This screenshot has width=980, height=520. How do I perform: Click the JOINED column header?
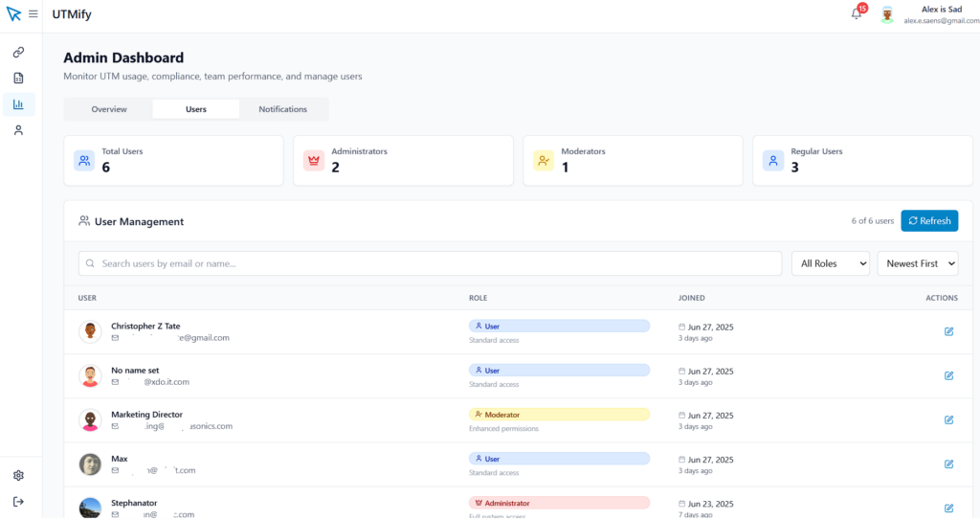[x=691, y=298]
